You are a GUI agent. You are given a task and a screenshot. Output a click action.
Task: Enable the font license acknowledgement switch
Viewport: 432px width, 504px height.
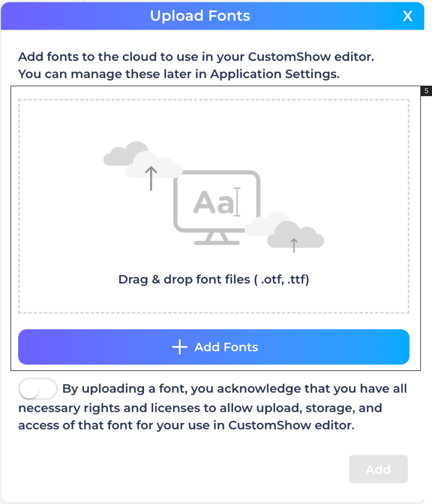pyautogui.click(x=38, y=389)
